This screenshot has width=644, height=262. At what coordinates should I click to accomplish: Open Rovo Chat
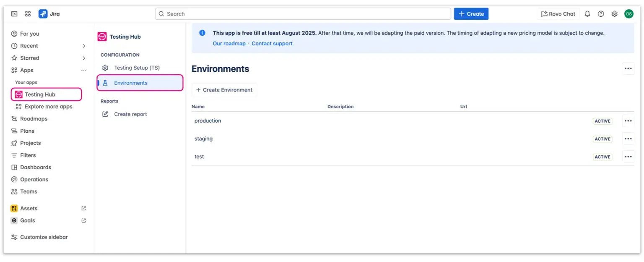(x=558, y=13)
